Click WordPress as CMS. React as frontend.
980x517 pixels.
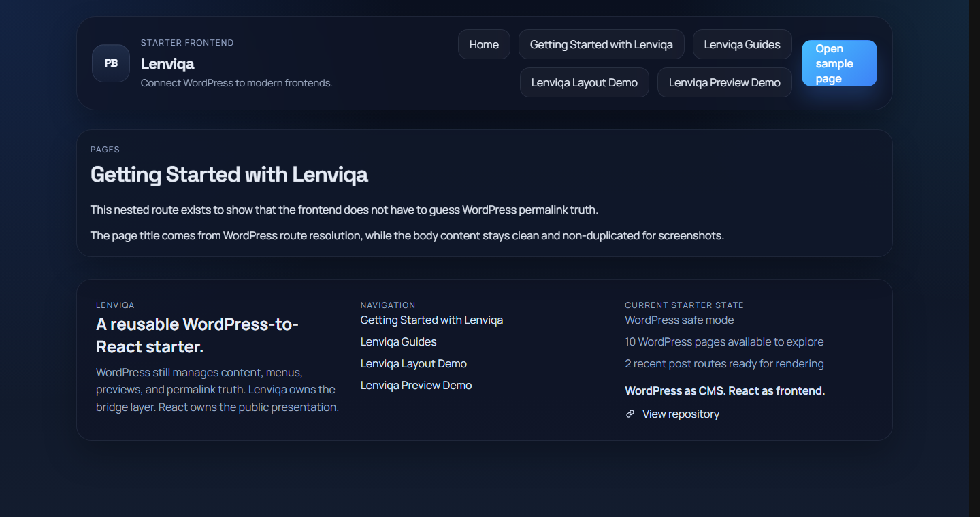[x=725, y=390]
